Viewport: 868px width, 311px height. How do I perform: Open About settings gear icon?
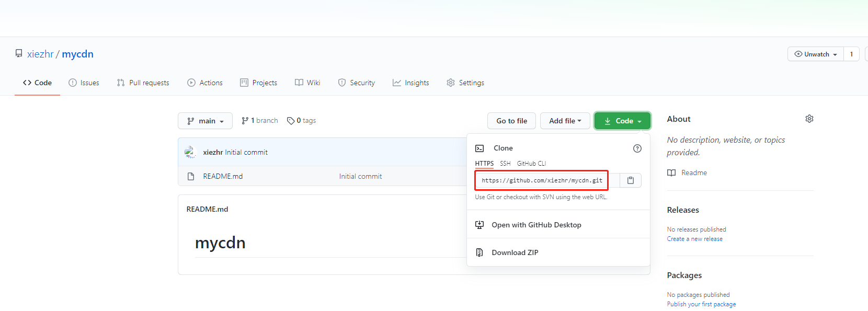[x=809, y=119]
